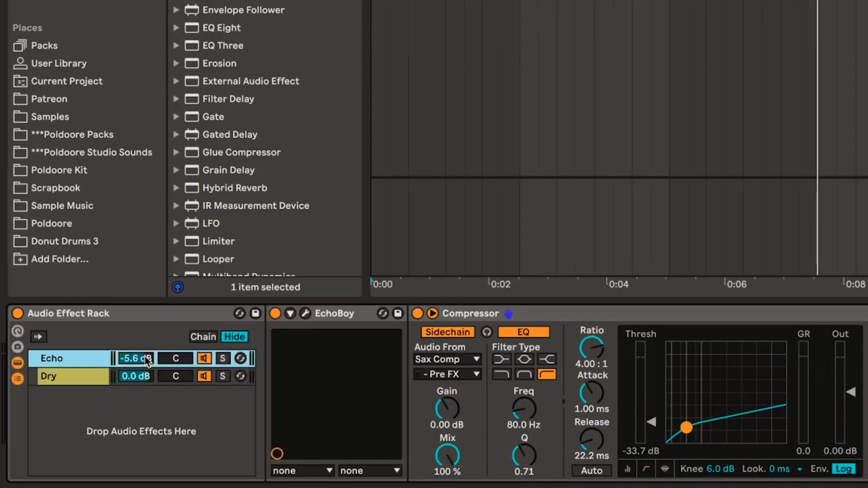868x488 pixels.
Task: Click the Hide chain list button
Action: point(234,337)
